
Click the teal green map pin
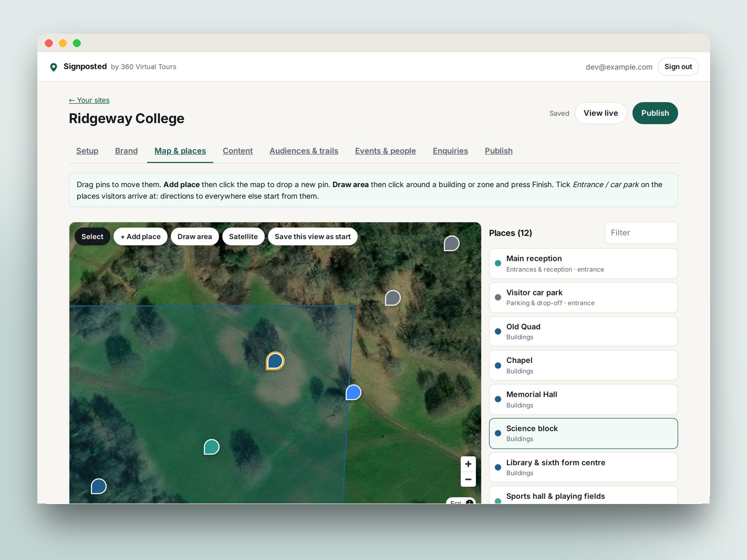[211, 447]
